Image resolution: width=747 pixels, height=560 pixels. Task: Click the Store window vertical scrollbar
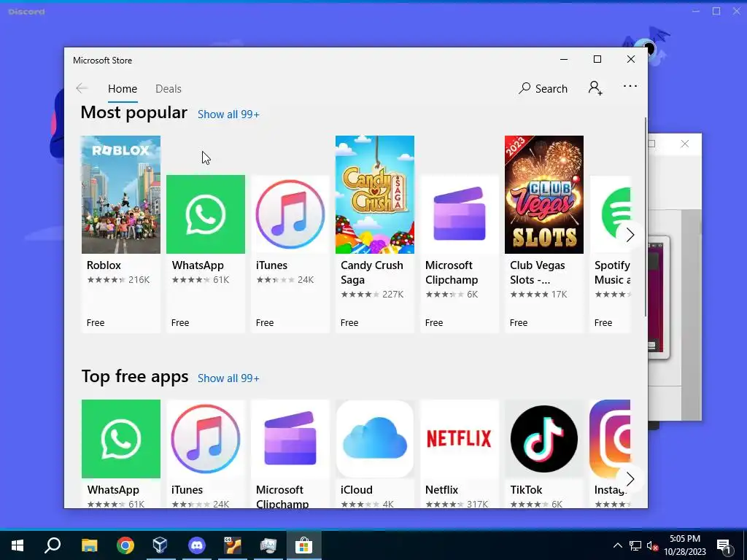[x=646, y=217]
